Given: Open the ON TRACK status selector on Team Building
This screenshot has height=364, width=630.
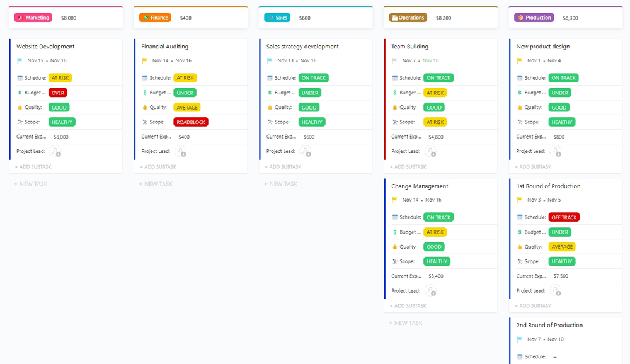Looking at the screenshot, I should pyautogui.click(x=438, y=77).
